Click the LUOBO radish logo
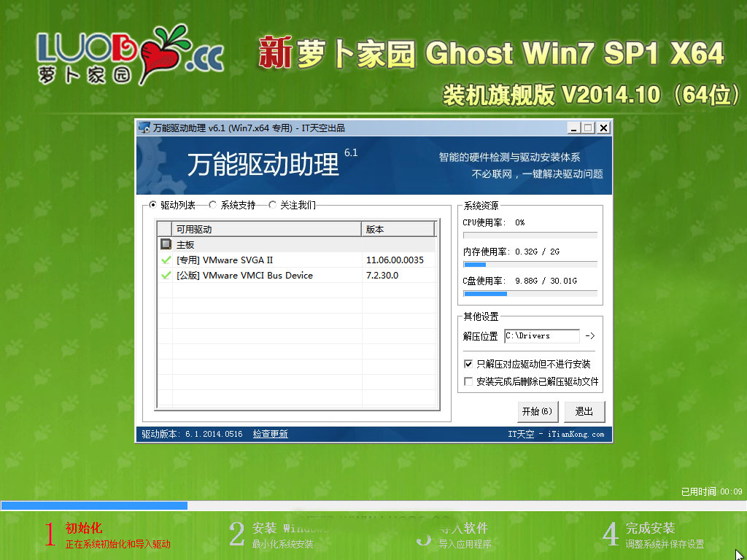 point(130,54)
